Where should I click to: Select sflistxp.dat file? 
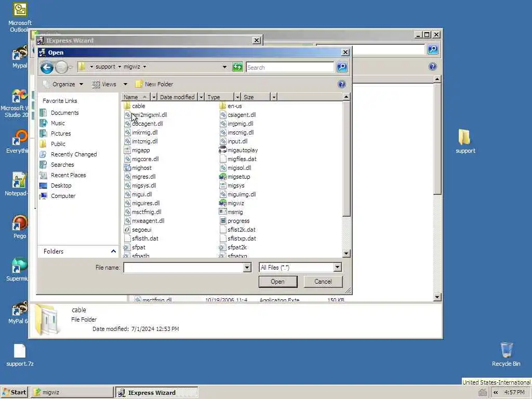click(x=238, y=238)
